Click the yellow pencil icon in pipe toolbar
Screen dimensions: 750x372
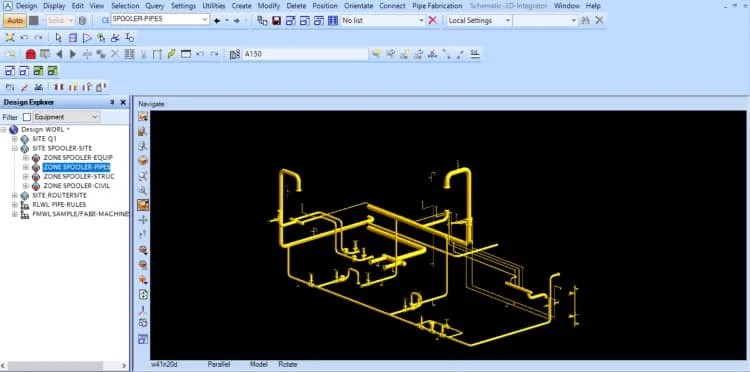(172, 54)
